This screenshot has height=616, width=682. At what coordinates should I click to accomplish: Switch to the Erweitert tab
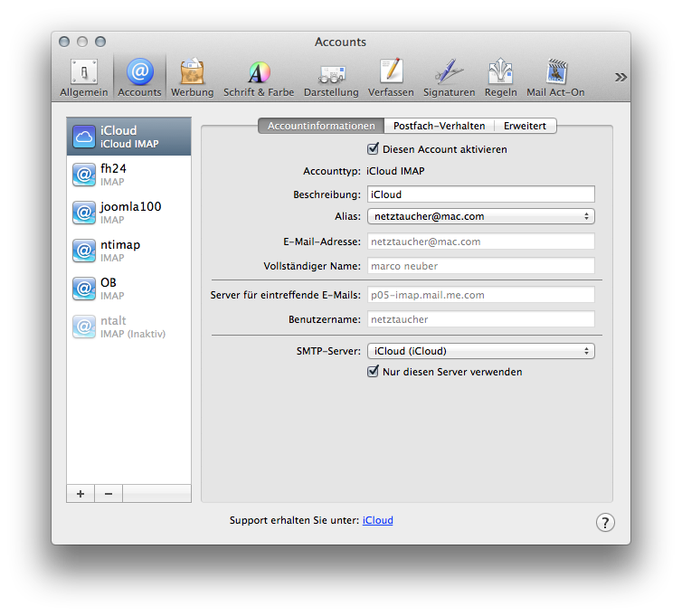526,127
